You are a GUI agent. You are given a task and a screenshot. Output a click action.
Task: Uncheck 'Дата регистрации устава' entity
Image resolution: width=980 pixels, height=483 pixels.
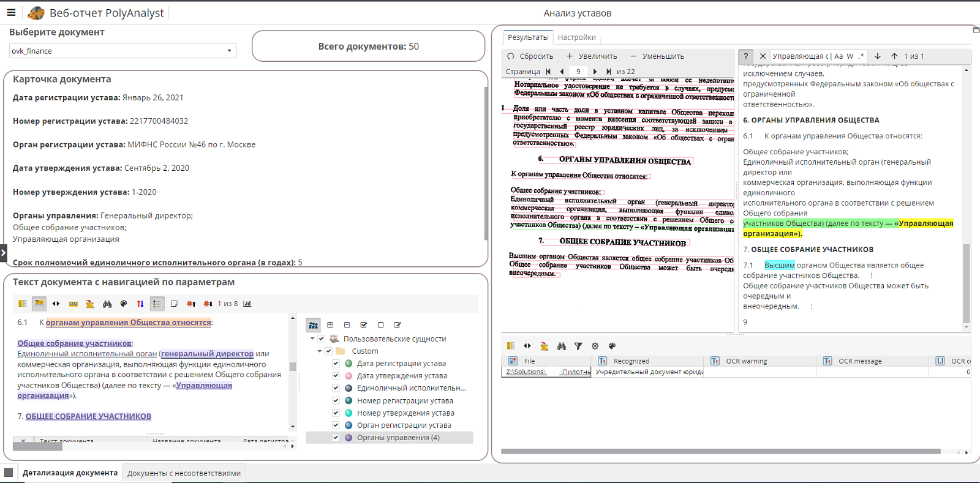(x=336, y=363)
